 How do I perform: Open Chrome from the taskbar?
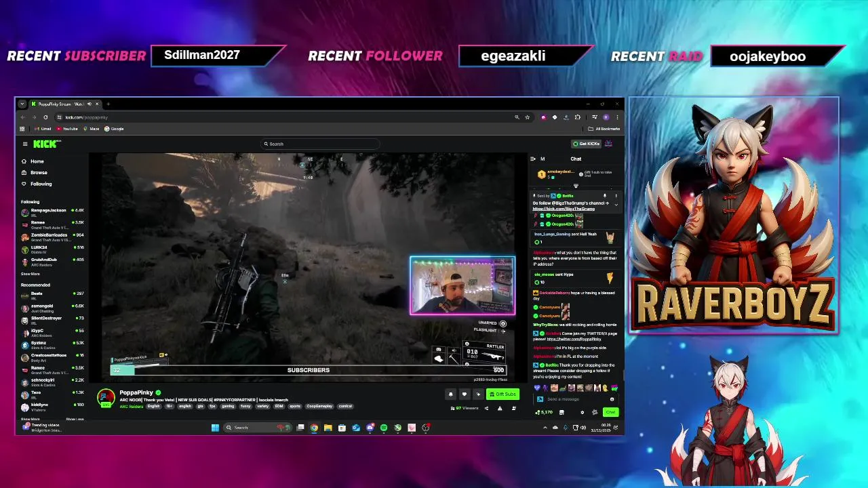click(x=314, y=428)
